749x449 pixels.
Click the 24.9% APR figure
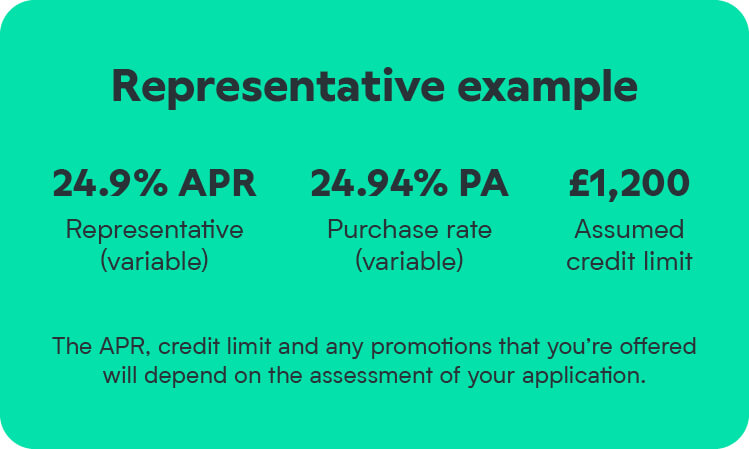click(x=154, y=184)
